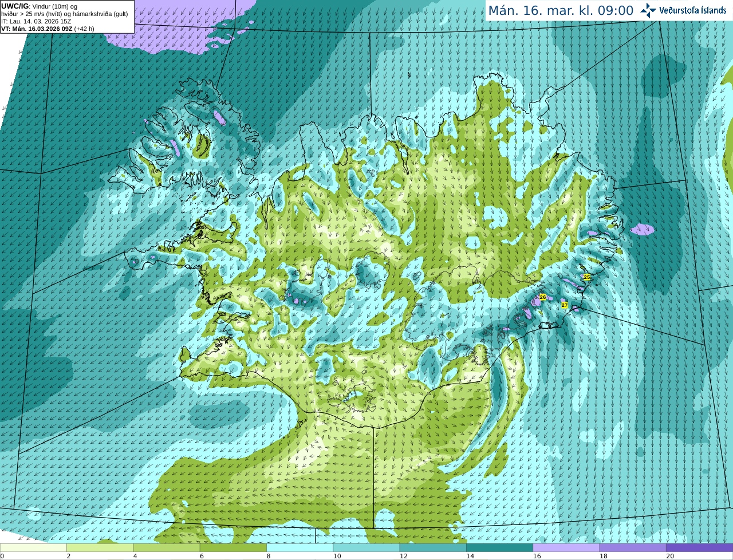Pick the 18–20 m/s purple swatch
This screenshot has width=733, height=560.
click(633, 547)
